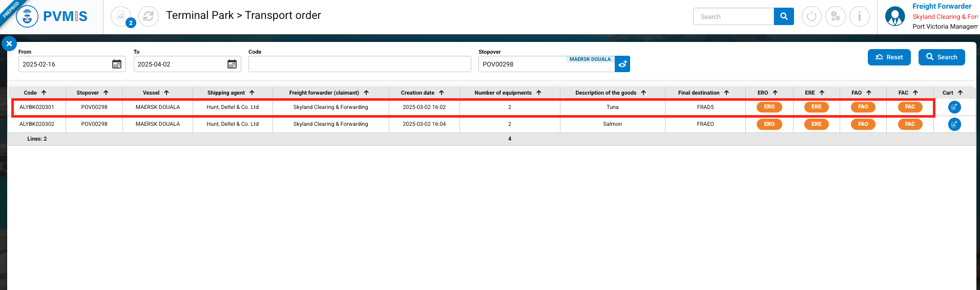The image size is (980, 290).
Task: Click the FAO badge in the Tuna row
Action: tap(863, 107)
